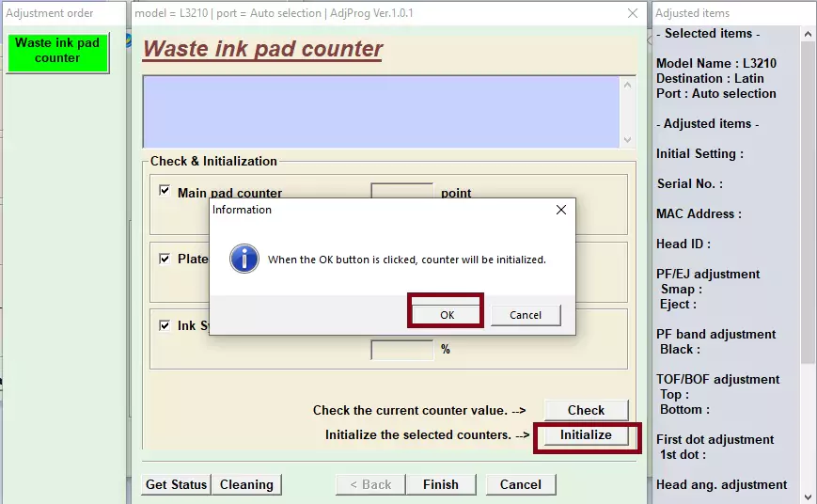Click Adjusted items panel scroll up arrow
The width and height of the screenshot is (817, 504).
click(x=808, y=35)
